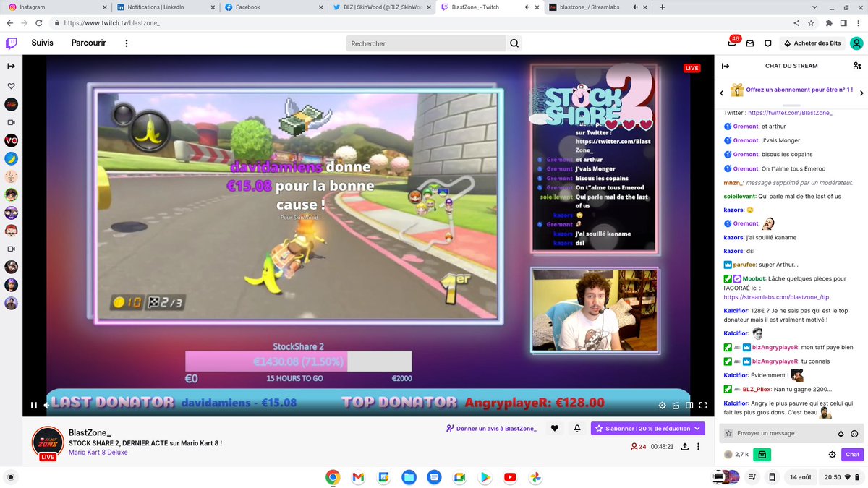Share the stream with the upload icon

684,447
